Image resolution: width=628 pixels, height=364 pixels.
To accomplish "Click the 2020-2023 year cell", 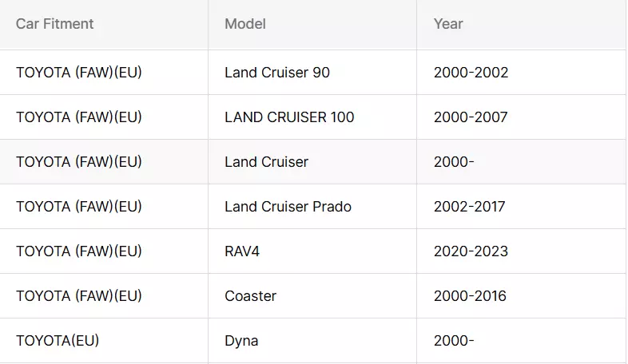I will coord(521,251).
